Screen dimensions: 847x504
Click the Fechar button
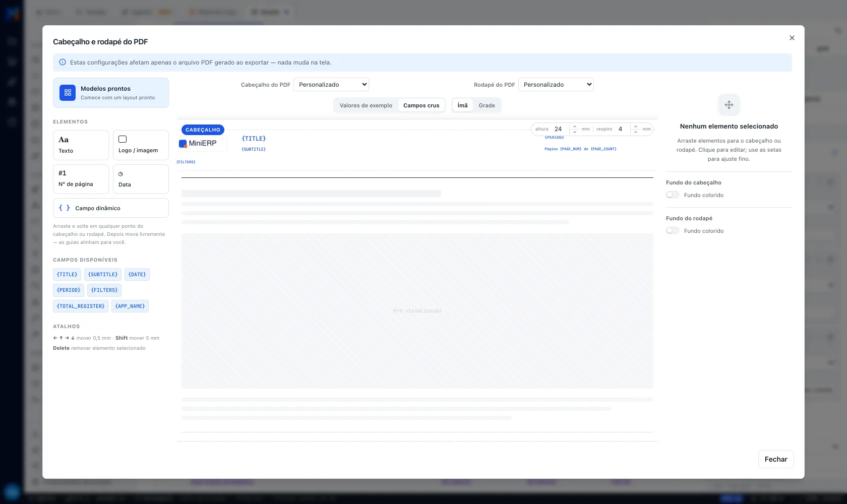click(x=776, y=459)
